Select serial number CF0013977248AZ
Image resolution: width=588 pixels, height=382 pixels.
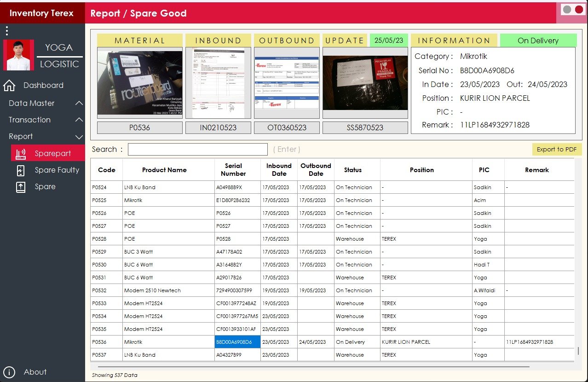(x=237, y=303)
